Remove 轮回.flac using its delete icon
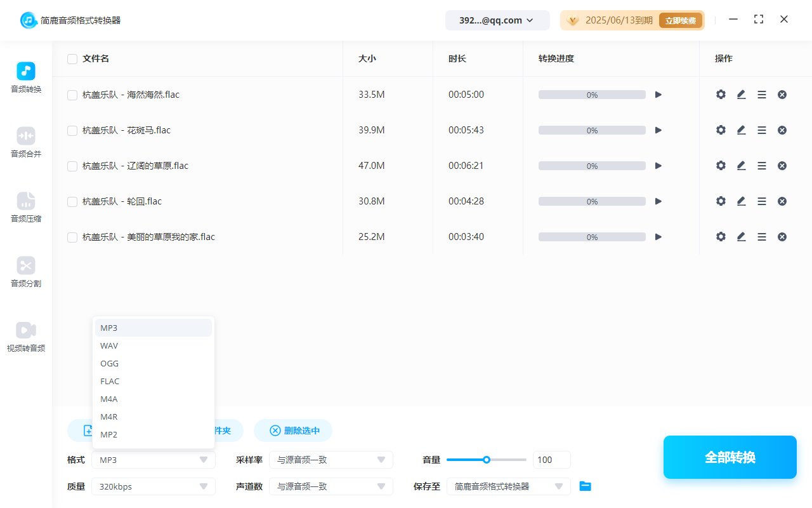This screenshot has height=508, width=812. click(x=782, y=201)
